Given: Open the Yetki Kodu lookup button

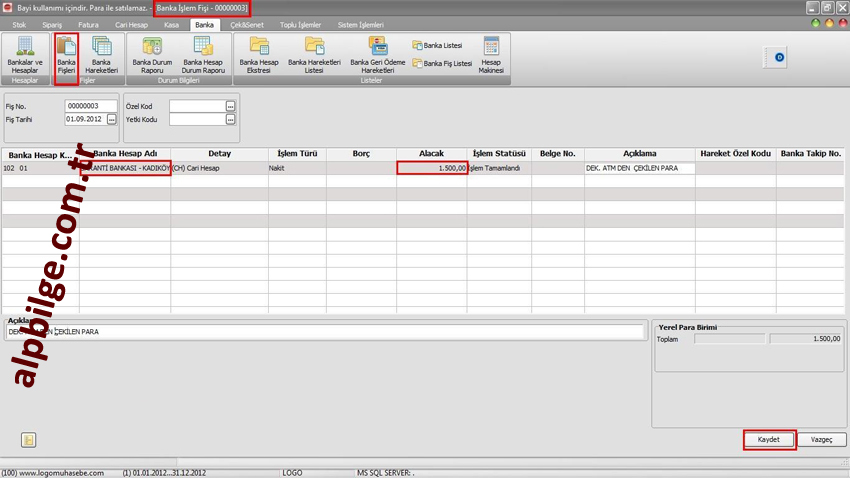Looking at the screenshot, I should click(x=231, y=120).
